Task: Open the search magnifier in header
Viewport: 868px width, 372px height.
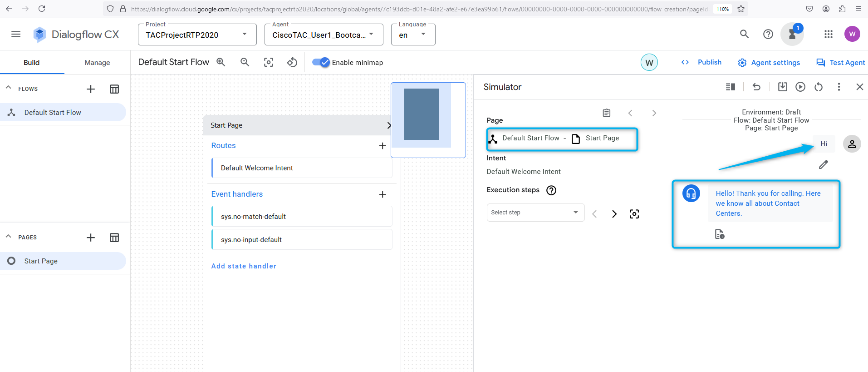Action: pos(744,34)
